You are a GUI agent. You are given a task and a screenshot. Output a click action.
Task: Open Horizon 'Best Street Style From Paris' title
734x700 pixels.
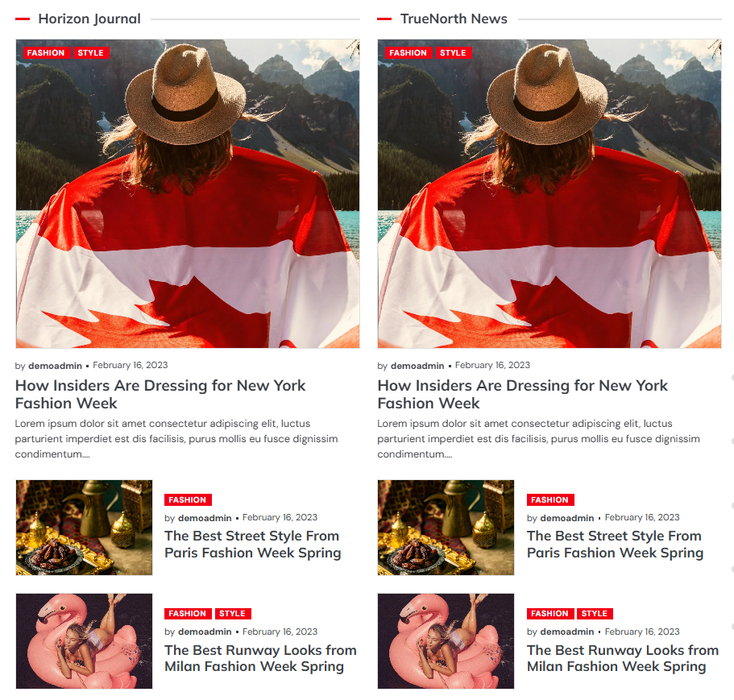(253, 545)
